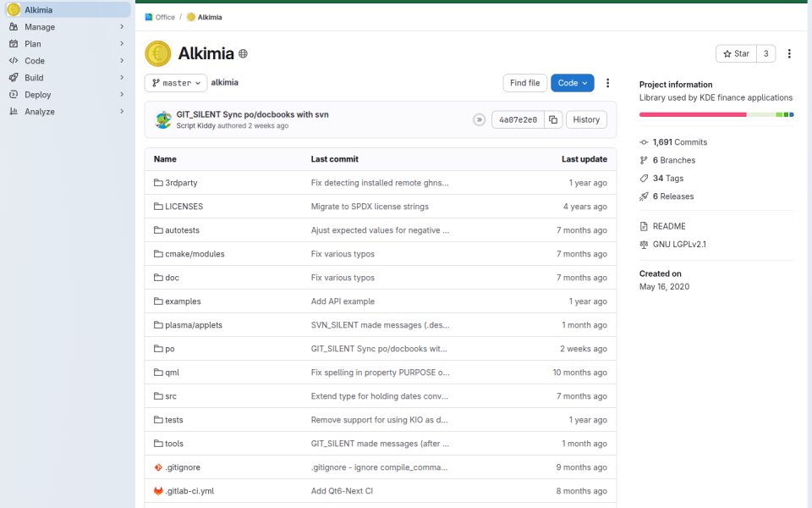Expand the Code sidebar section chevron
Screen dimensions: 812x508
pos(122,61)
